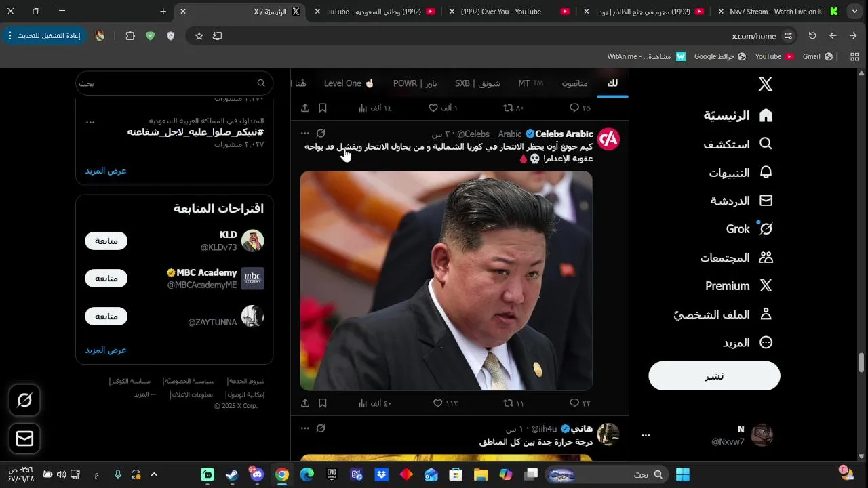Open the Kim Jong Un post image
This screenshot has height=488, width=868.
coord(446,281)
